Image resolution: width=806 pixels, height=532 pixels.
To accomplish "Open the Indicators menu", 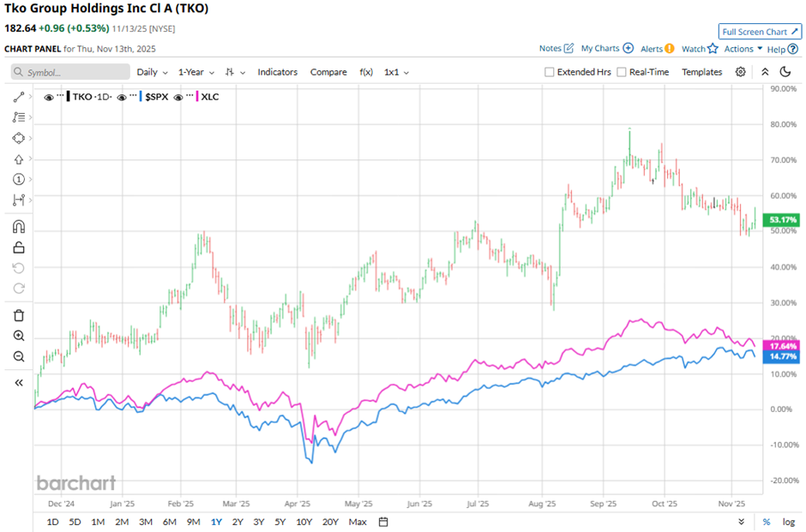I will tap(277, 72).
